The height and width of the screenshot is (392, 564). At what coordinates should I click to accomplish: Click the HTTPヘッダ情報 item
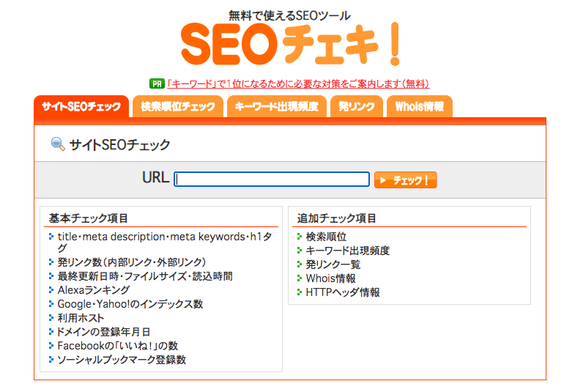click(343, 292)
